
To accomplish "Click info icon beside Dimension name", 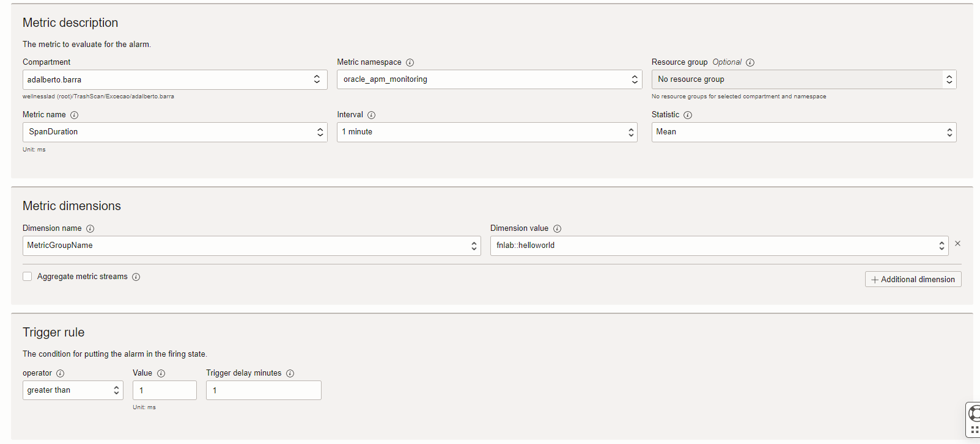I will (90, 228).
